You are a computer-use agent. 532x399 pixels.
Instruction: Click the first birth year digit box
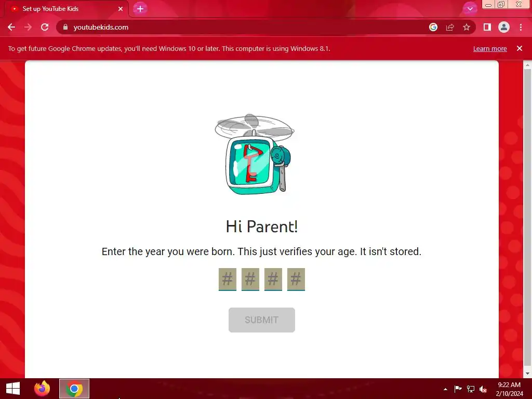pos(228,279)
